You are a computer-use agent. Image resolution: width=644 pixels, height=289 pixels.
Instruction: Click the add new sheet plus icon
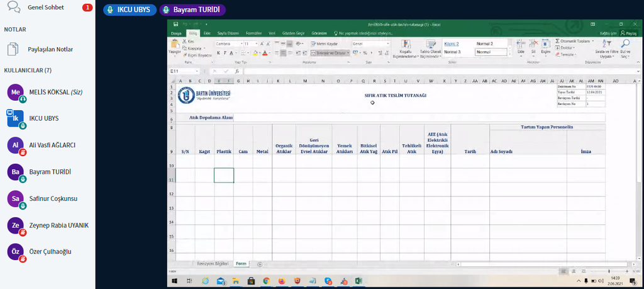pyautogui.click(x=260, y=264)
